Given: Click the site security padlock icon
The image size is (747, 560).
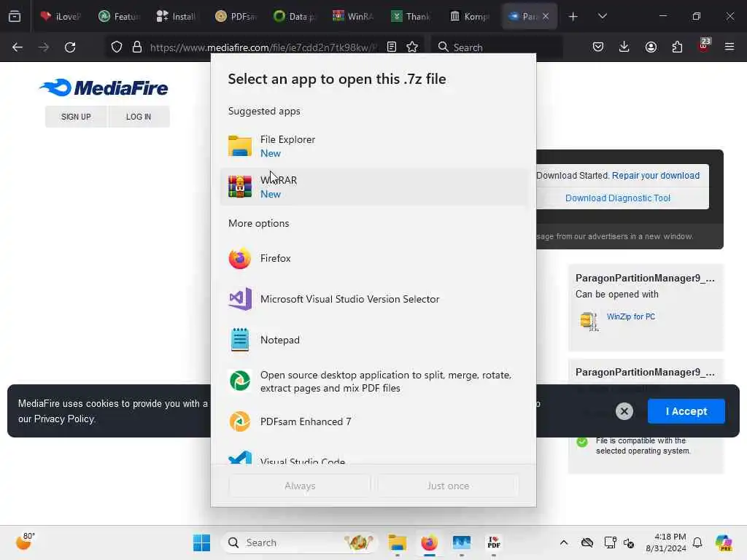Looking at the screenshot, I should [136, 47].
